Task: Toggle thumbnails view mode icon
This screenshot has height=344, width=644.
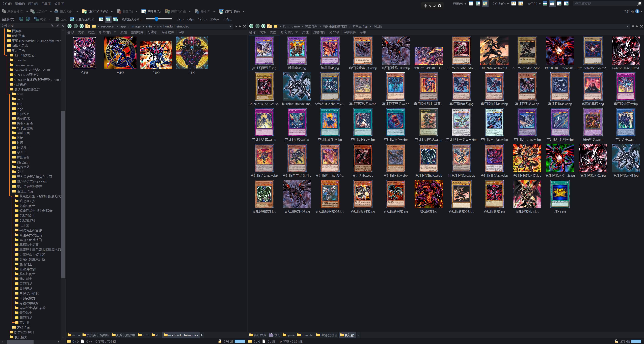Action: [x=485, y=4]
